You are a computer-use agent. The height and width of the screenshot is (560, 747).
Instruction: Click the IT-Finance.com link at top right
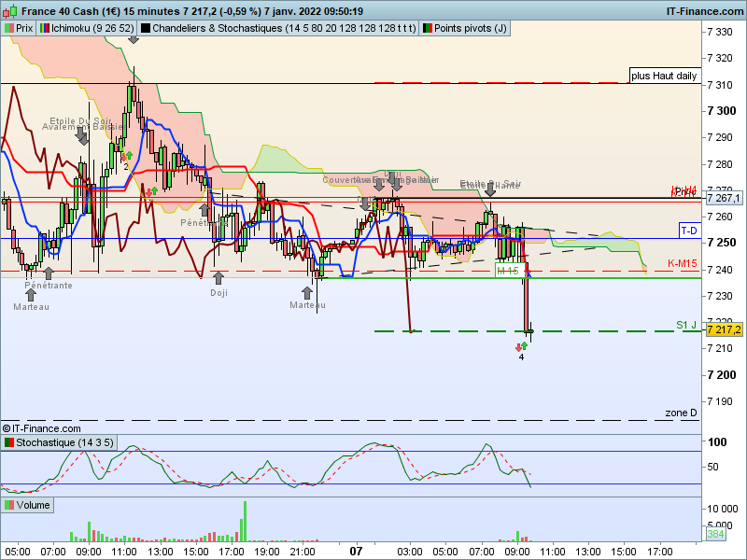706,10
